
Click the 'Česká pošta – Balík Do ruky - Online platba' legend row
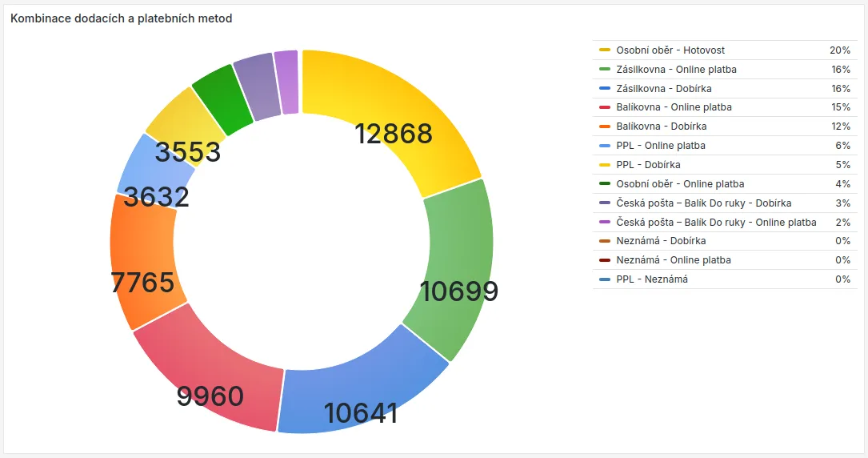click(716, 222)
